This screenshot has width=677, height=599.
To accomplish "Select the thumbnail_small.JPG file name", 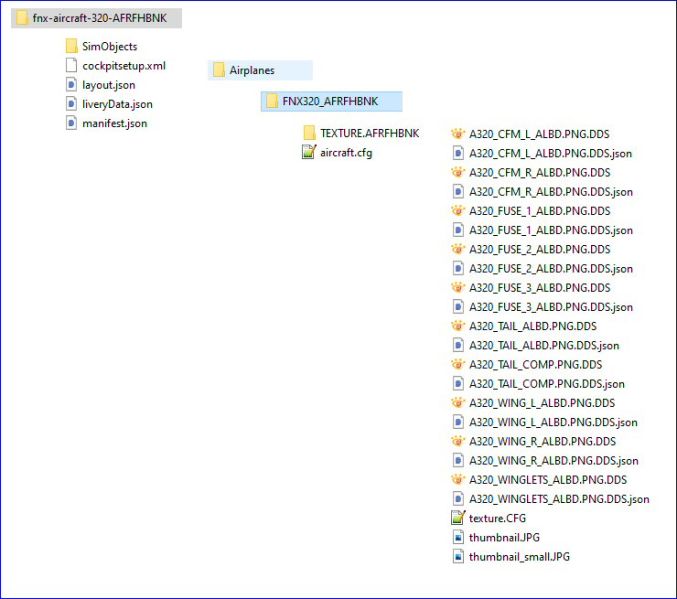I will [520, 557].
